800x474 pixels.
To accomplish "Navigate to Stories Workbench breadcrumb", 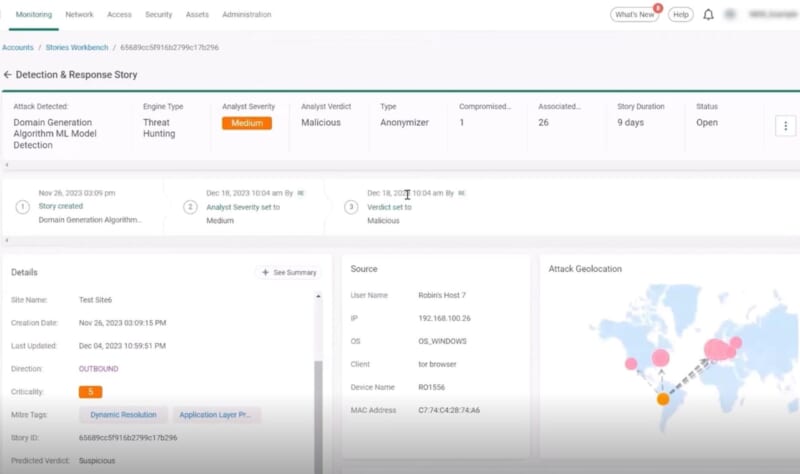I will 76,47.
